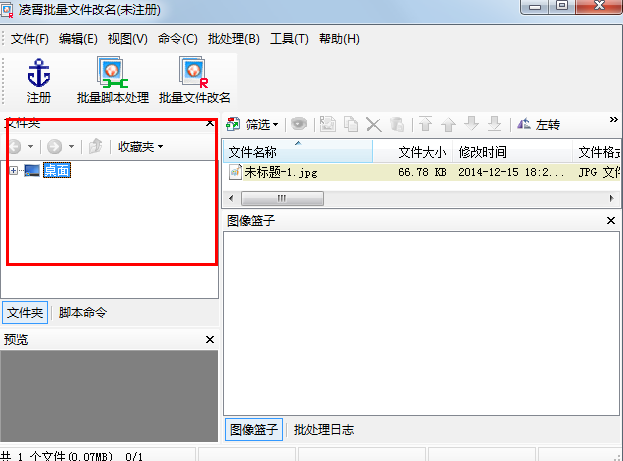Viewport: 623px width, 461px height.
Task: Expand the toolbar overflow chevron
Action: click(x=613, y=120)
